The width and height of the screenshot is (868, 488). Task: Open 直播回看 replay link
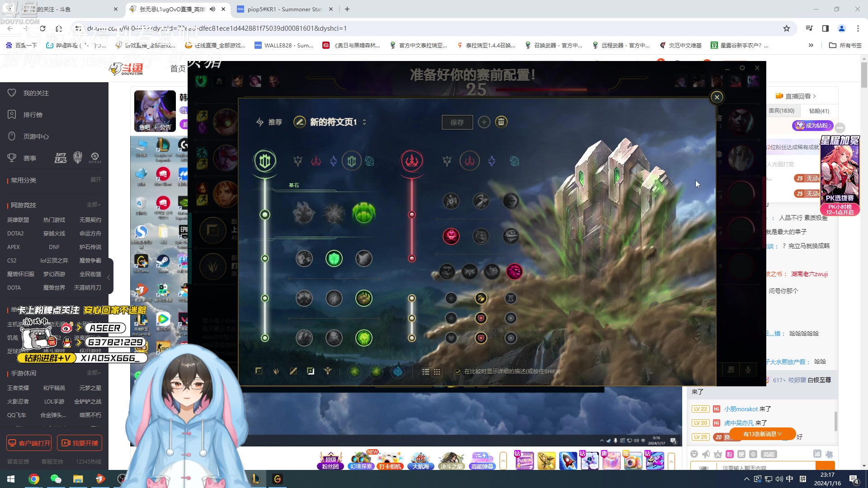pyautogui.click(x=796, y=96)
